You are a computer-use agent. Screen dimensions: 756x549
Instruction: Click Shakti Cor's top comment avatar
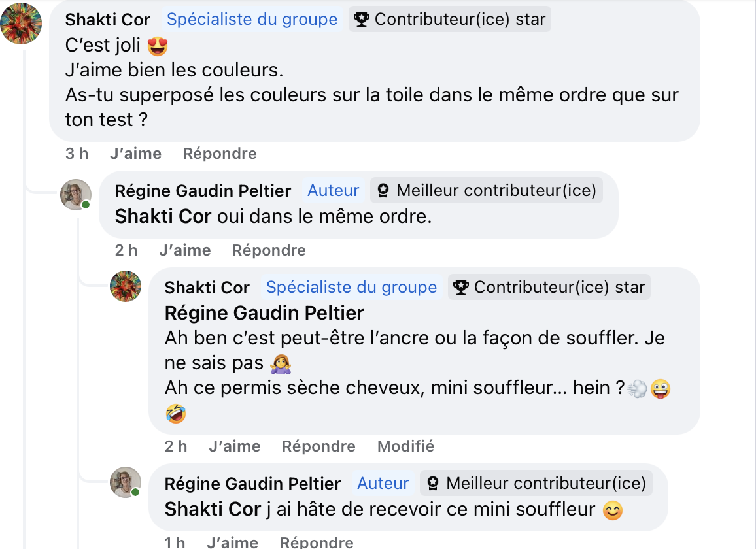21,24
